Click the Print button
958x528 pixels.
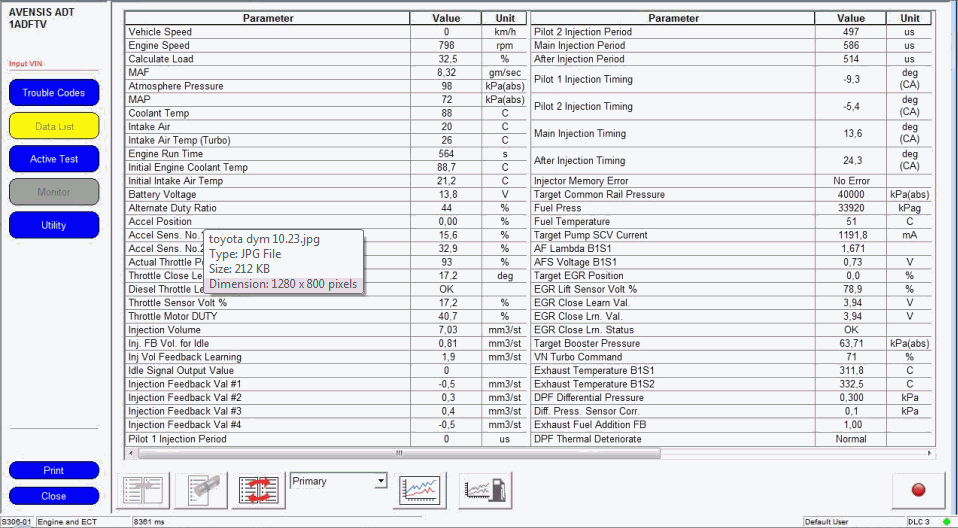point(54,470)
